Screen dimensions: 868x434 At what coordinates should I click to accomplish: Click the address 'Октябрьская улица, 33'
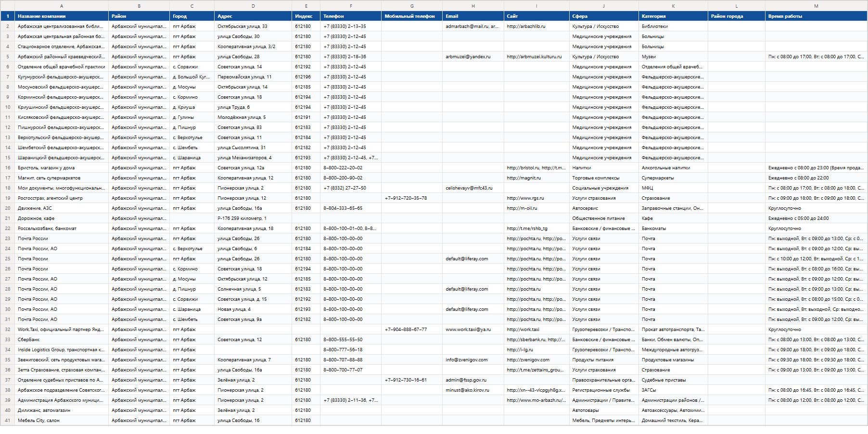[253, 26]
